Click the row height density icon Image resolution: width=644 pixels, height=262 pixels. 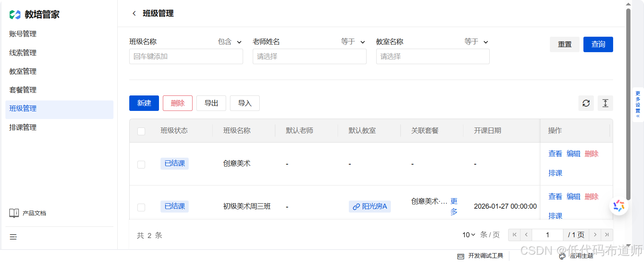point(605,103)
